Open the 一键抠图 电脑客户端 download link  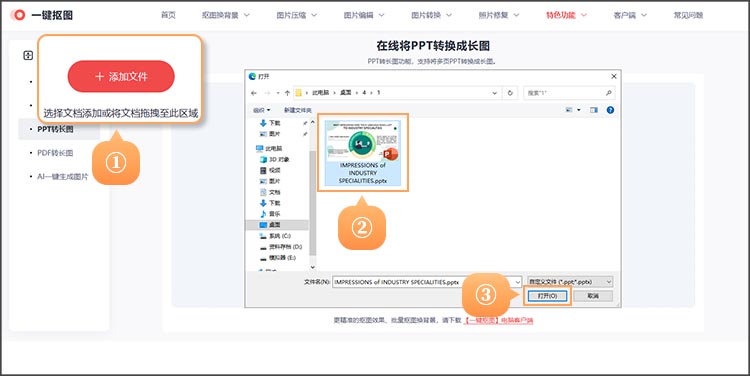pyautogui.click(x=498, y=321)
